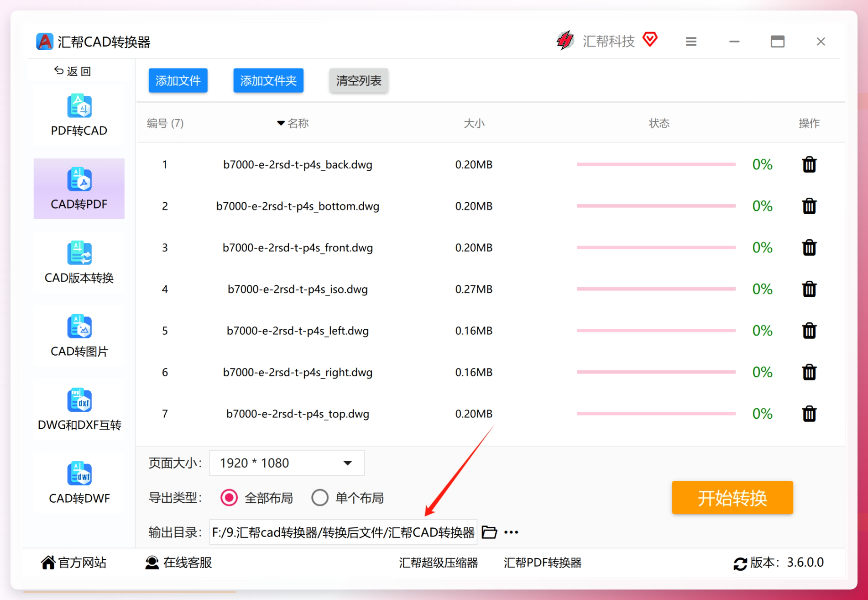Delete b7000-e-2rsd-t-p4s_bottom.dwg with its trash icon
This screenshot has height=600, width=868.
tap(809, 206)
